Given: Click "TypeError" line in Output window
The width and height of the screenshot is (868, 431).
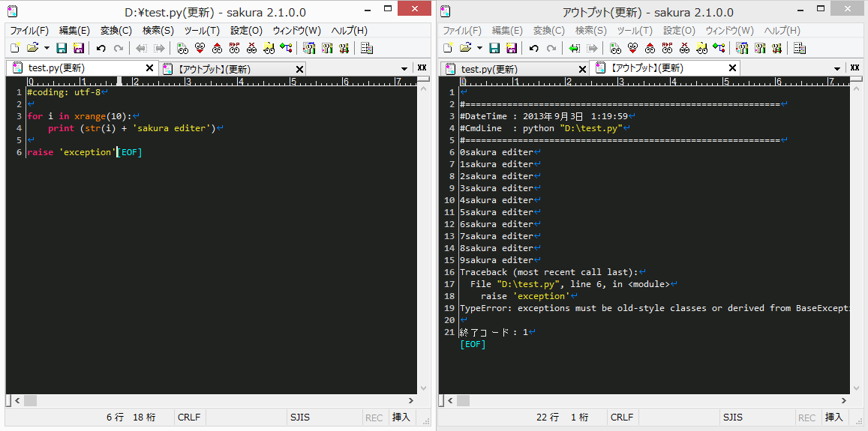Looking at the screenshot, I should click(653, 308).
